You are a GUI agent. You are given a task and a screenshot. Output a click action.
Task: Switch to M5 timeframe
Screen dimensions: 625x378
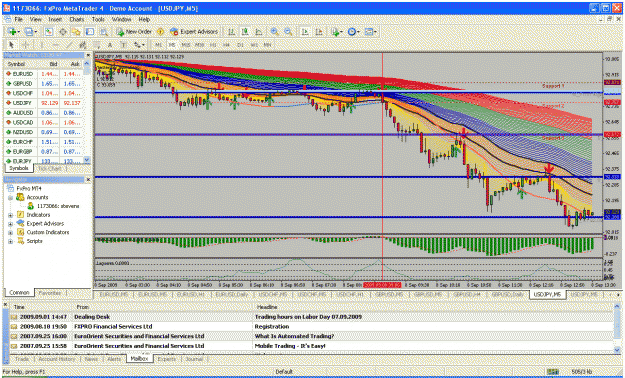(x=172, y=45)
